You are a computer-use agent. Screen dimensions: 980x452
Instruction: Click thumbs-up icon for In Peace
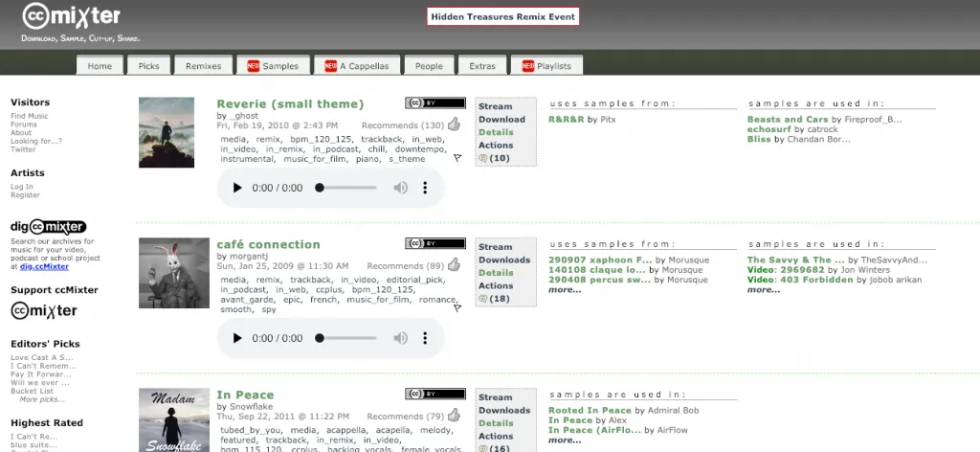(455, 415)
